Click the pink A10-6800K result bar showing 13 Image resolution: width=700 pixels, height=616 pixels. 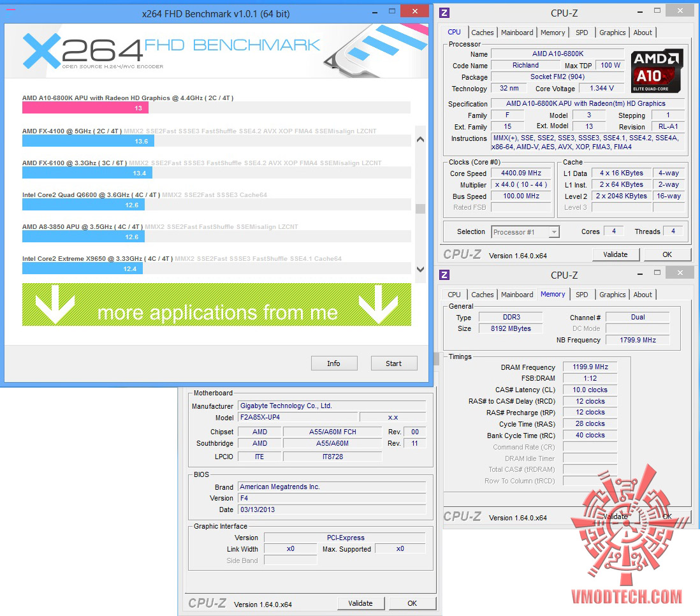85,108
